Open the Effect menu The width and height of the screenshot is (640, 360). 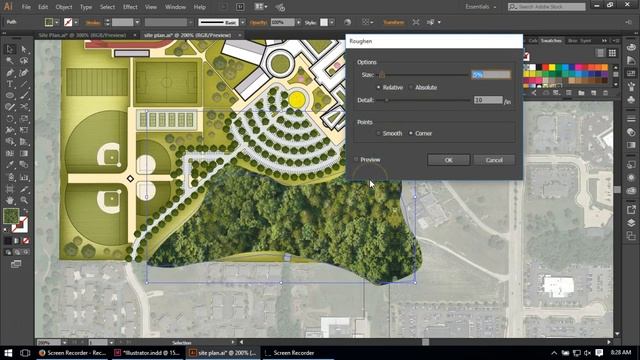pyautogui.click(x=130, y=7)
